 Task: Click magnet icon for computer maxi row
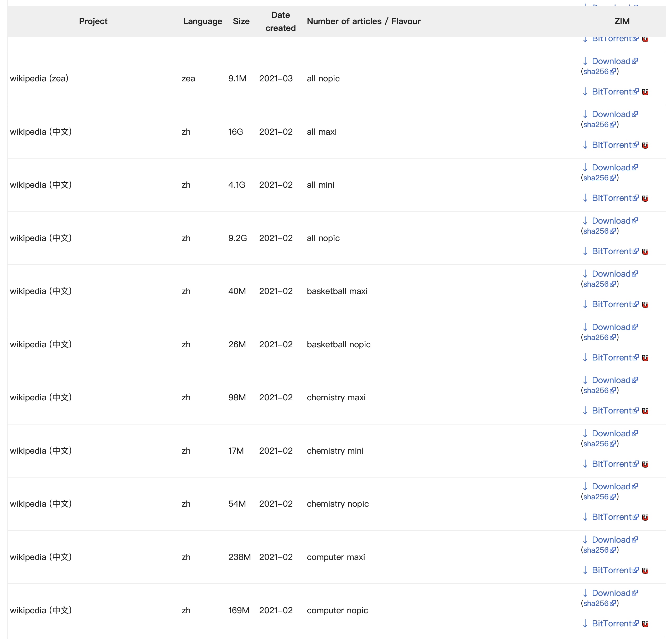point(645,570)
